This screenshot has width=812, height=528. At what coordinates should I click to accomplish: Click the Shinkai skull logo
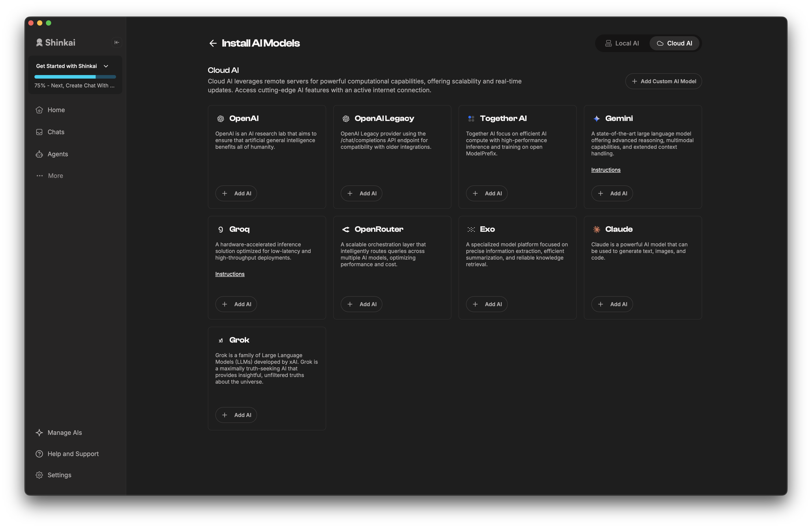[39, 42]
